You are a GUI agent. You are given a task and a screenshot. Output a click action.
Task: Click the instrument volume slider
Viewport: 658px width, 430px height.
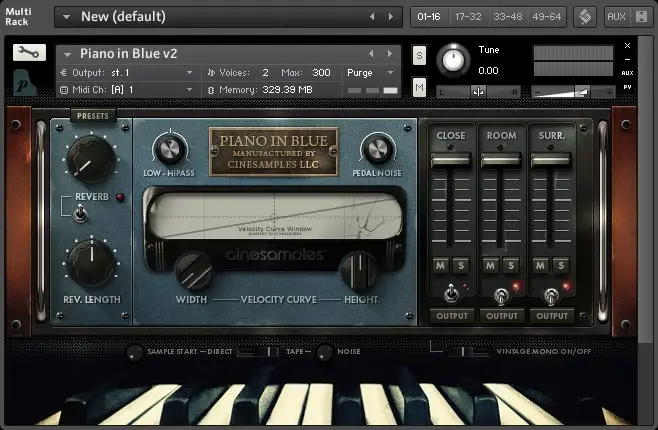point(573,92)
